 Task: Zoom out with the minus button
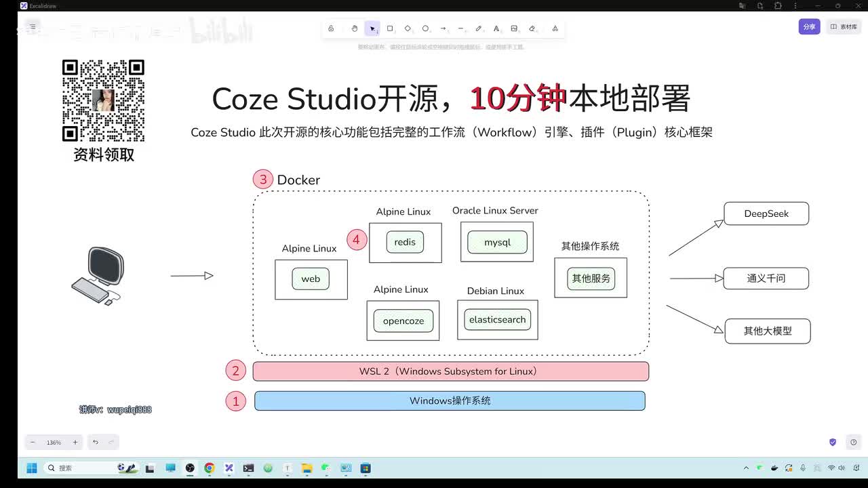33,442
